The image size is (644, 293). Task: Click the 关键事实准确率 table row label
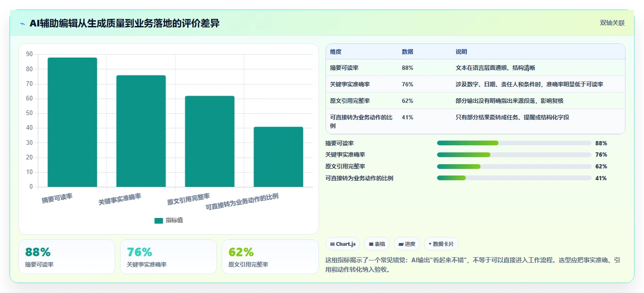click(x=350, y=84)
